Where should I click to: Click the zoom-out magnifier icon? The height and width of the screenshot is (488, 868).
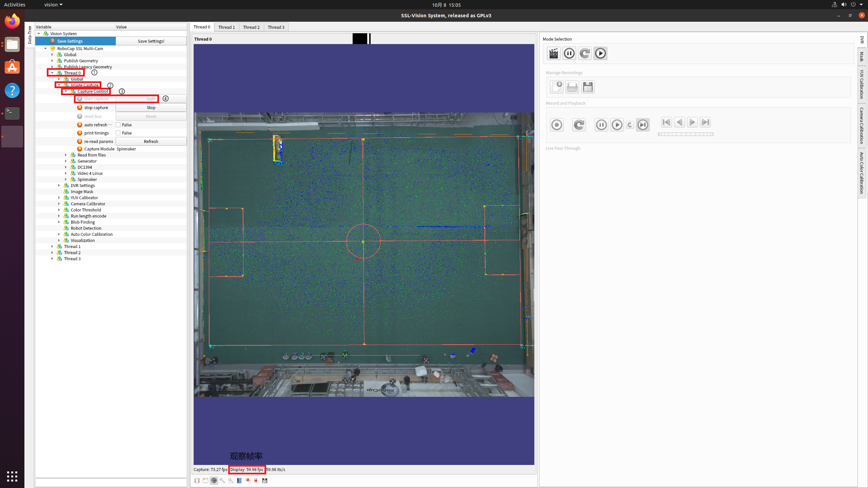click(231, 481)
